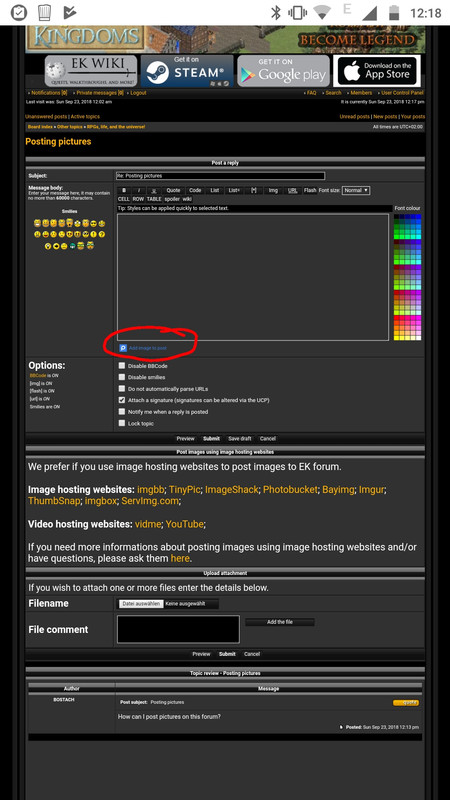This screenshot has width=450, height=800.
Task: Insert a TABLE tag
Action: 154,199
